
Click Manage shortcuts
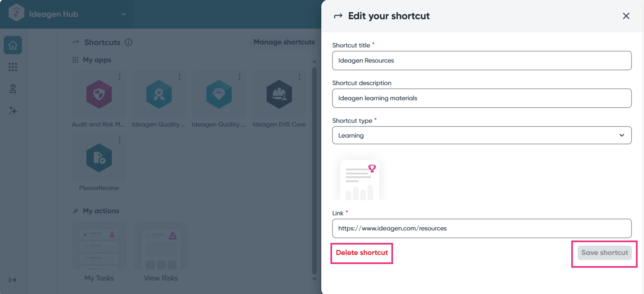pyautogui.click(x=284, y=42)
